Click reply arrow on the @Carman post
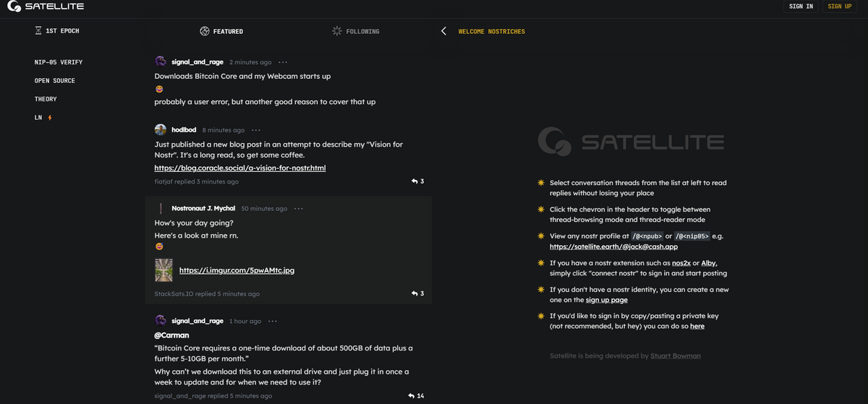The height and width of the screenshot is (404, 868). pyautogui.click(x=412, y=396)
